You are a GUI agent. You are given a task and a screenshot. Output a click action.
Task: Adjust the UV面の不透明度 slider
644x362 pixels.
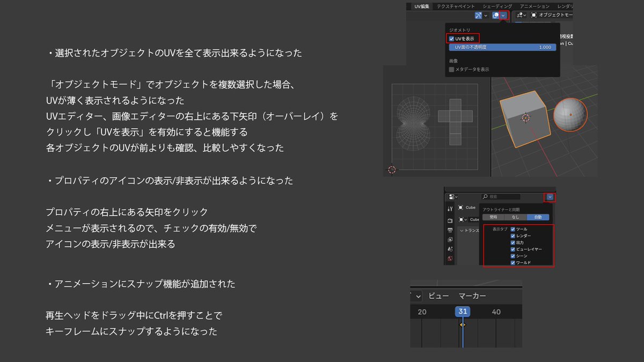[x=502, y=47]
